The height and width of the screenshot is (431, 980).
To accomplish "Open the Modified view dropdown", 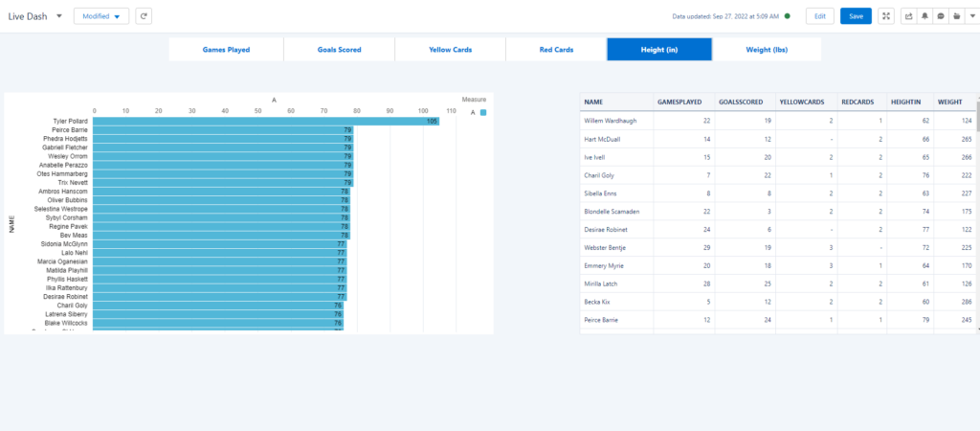I will pyautogui.click(x=101, y=16).
